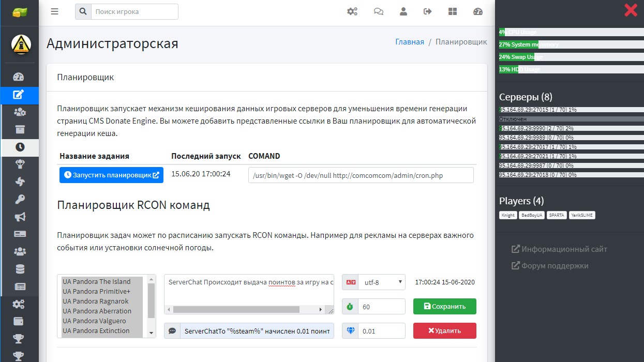This screenshot has width=644, height=362.
Task: Click the Поиск игрока search field
Action: pyautogui.click(x=134, y=11)
